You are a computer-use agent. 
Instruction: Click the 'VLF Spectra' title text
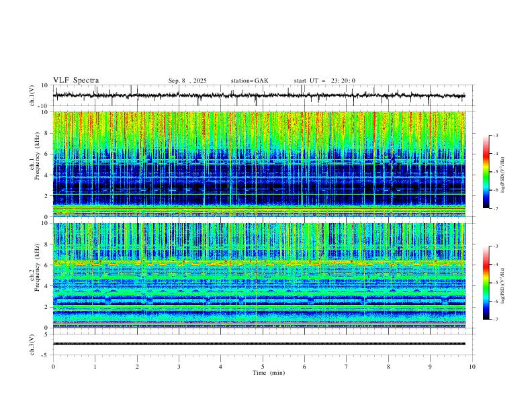tap(76, 81)
